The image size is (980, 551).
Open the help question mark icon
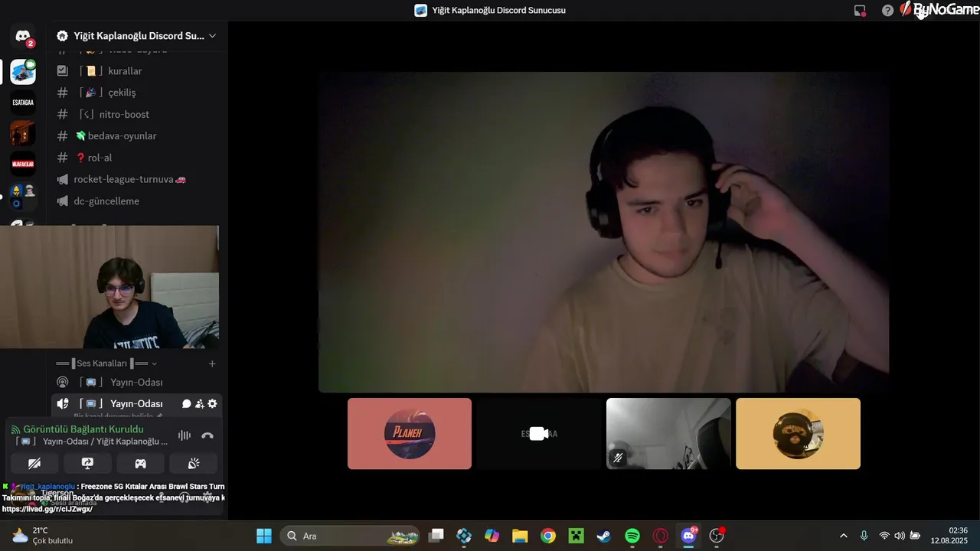[x=887, y=11]
